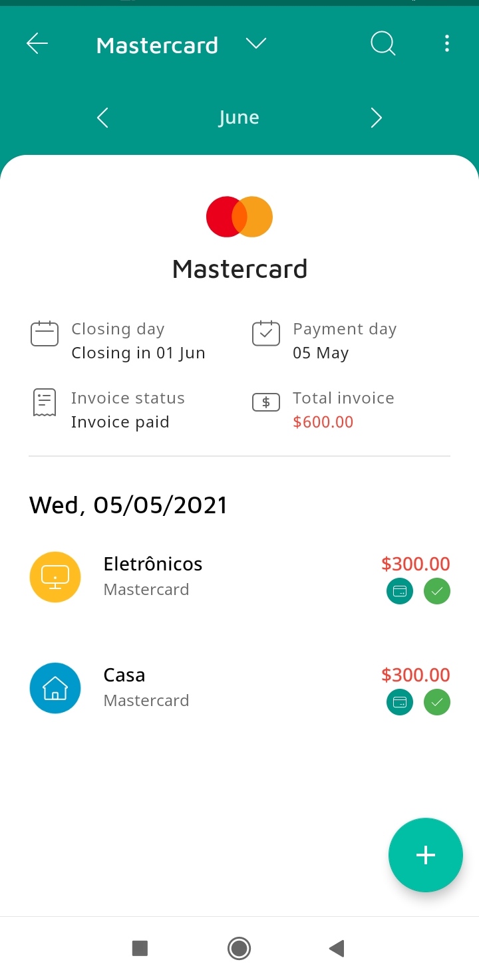Tap the card icon on the Casa row

400,702
